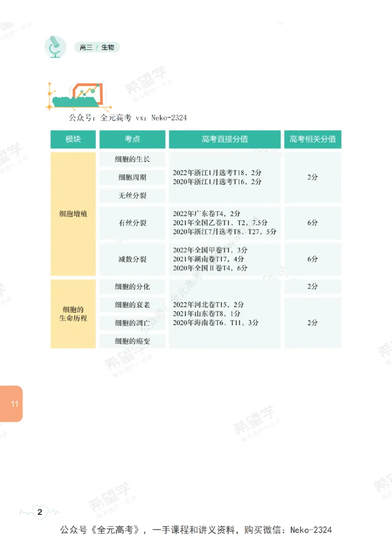The image size is (392, 555).
Task: Select the 细胞增殖 module cell
Action: [73, 214]
